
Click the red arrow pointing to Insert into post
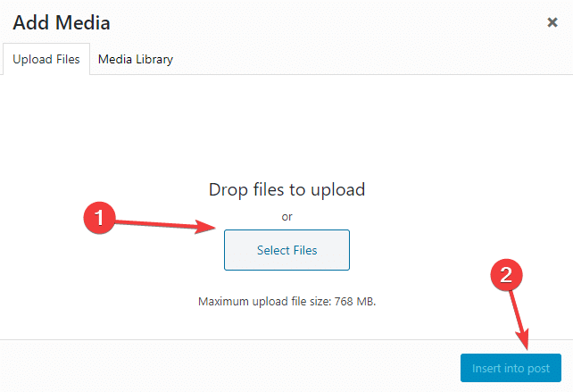pos(519,320)
